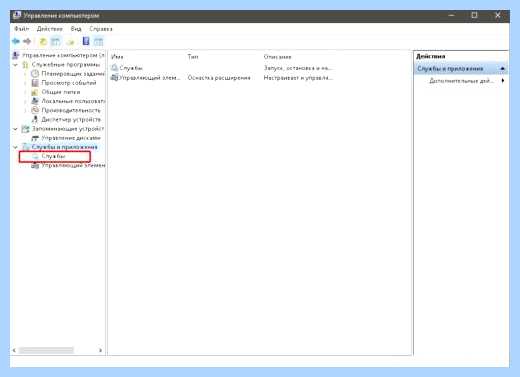The width and height of the screenshot is (520, 377).
Task: Sort by the Тип column header
Action: (193, 57)
